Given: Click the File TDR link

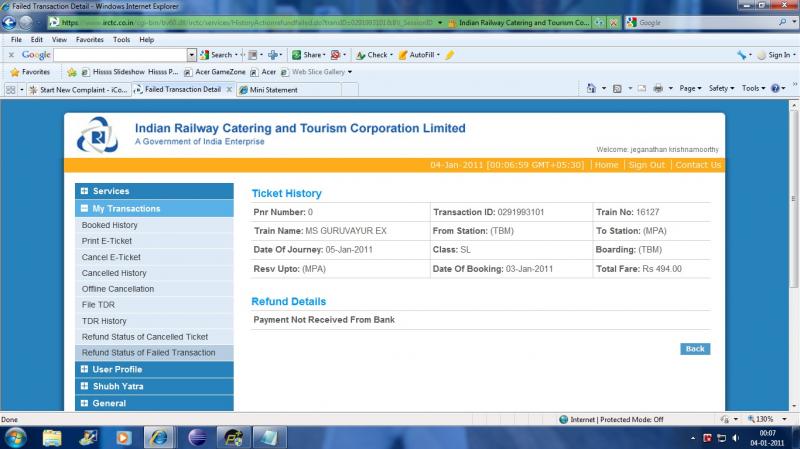Looking at the screenshot, I should [x=98, y=305].
